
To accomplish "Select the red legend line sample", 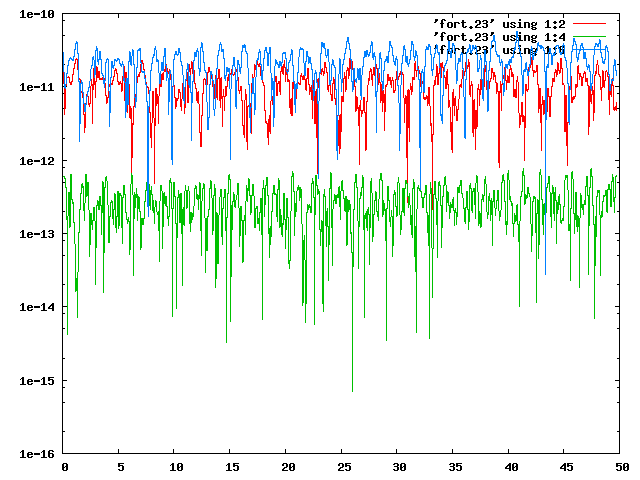I will click(589, 24).
